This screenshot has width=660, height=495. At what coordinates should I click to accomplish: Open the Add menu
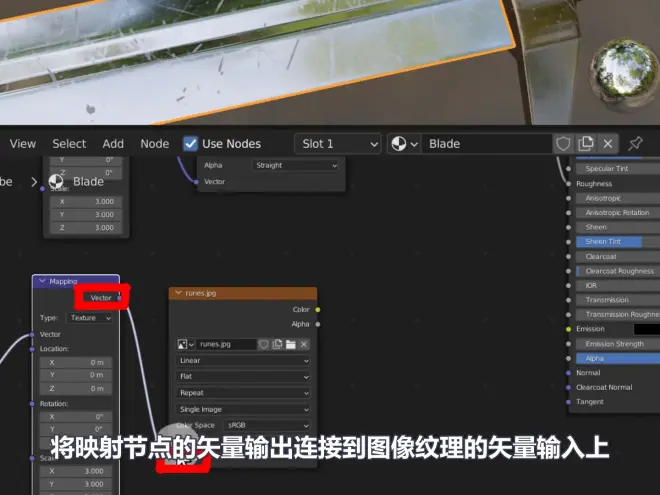click(x=113, y=144)
